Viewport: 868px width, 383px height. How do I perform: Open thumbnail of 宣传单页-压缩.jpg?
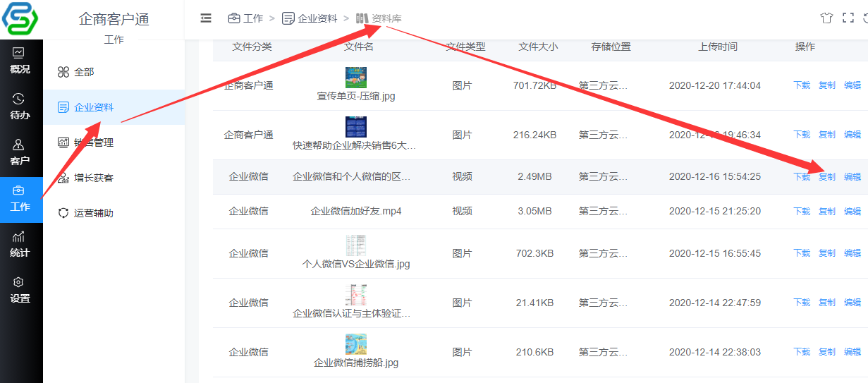coord(356,78)
